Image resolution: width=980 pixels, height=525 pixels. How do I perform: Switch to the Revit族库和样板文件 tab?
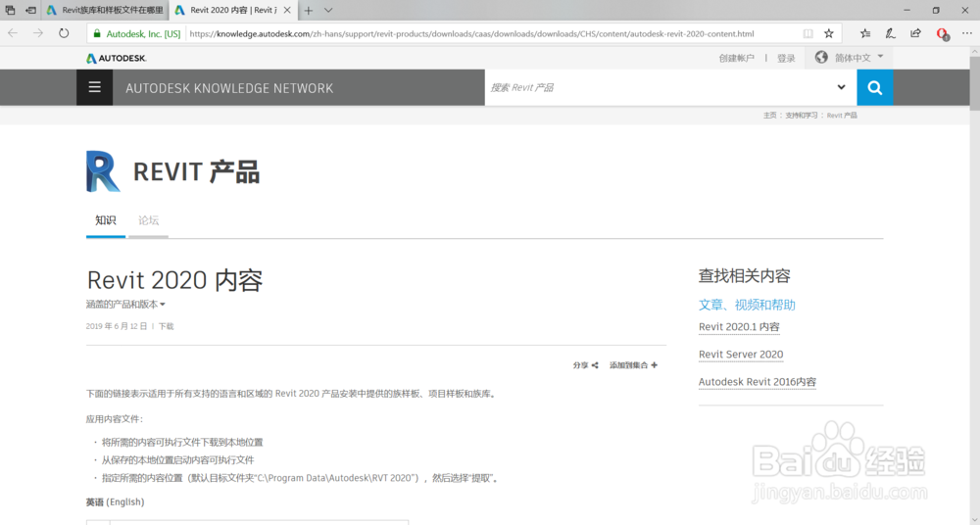[x=106, y=10]
